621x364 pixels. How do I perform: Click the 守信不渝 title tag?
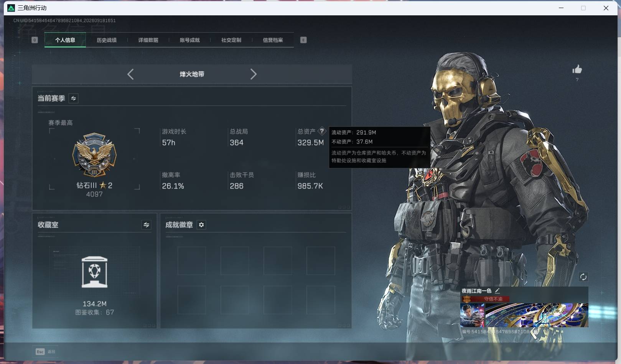click(x=493, y=299)
